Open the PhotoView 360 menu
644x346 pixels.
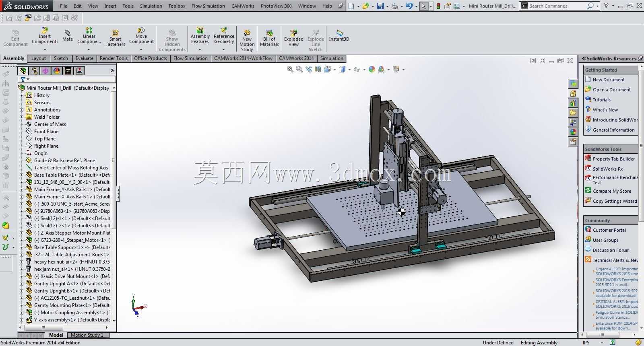coord(276,6)
